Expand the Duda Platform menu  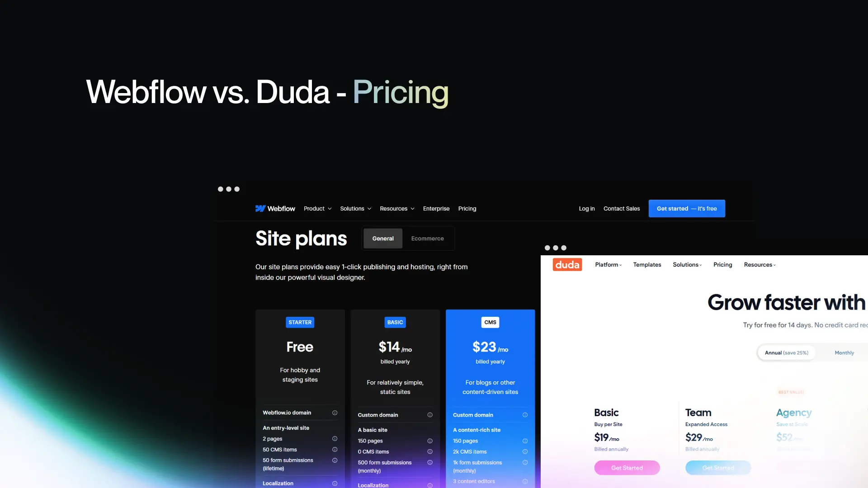click(609, 264)
